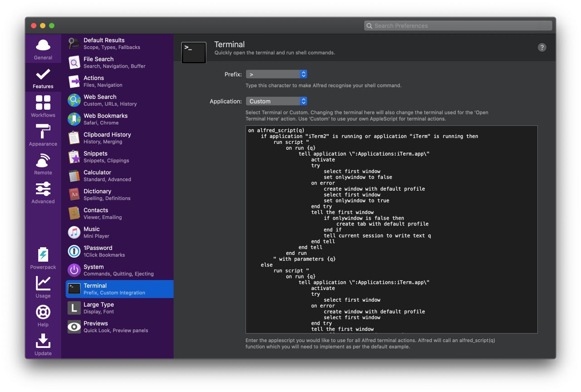Open the Dictionary feature
Viewport: 581px width, 392px height.
click(119, 195)
